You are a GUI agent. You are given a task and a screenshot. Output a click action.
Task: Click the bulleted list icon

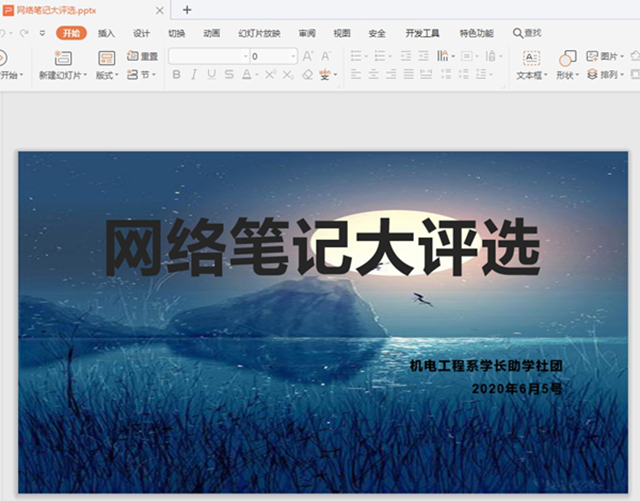click(356, 57)
